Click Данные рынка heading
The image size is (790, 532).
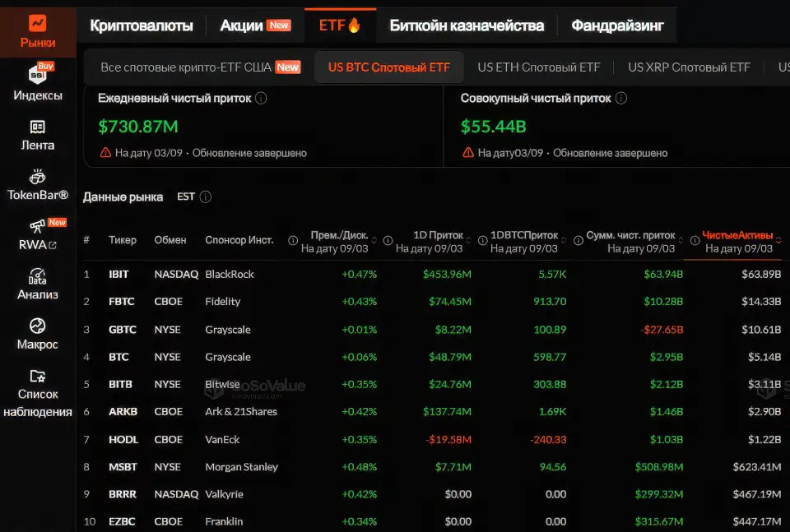pos(123,197)
